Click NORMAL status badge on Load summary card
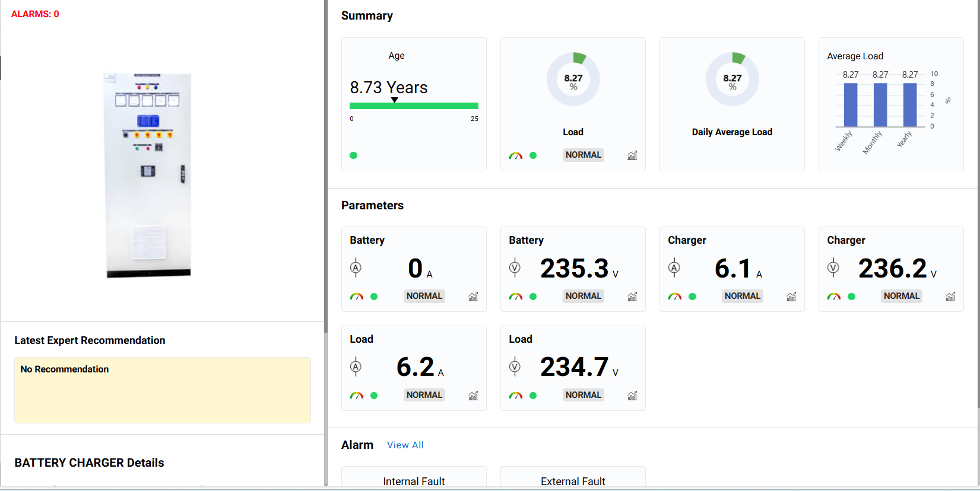The image size is (980, 491). pos(583,155)
